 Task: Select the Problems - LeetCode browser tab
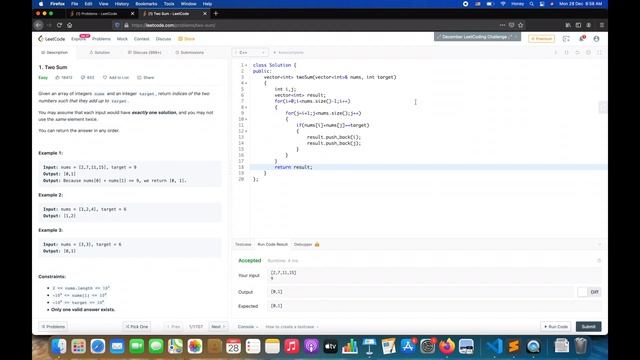[x=101, y=13]
